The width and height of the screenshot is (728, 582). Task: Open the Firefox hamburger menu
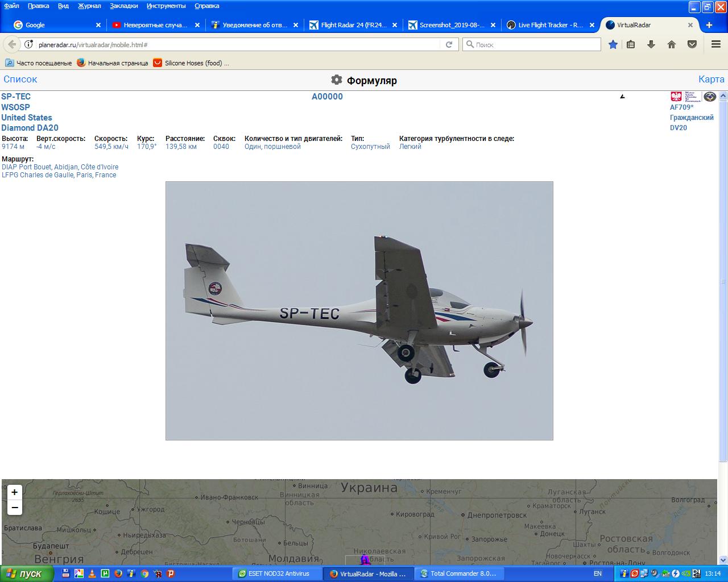[716, 44]
